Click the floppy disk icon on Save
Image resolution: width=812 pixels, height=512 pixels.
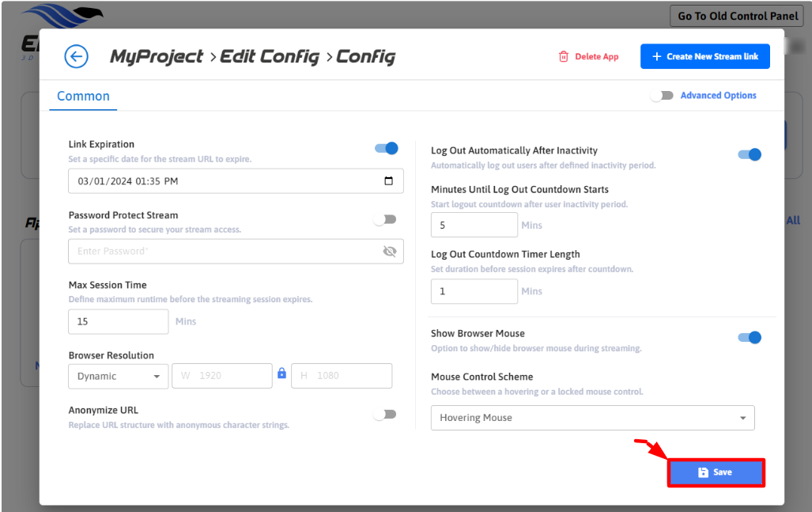(703, 472)
